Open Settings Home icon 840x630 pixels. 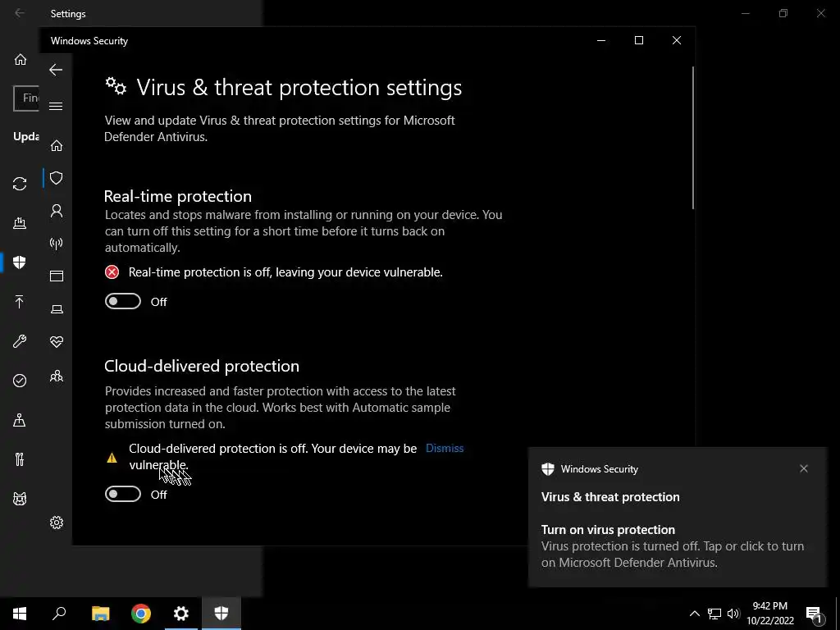(21, 59)
